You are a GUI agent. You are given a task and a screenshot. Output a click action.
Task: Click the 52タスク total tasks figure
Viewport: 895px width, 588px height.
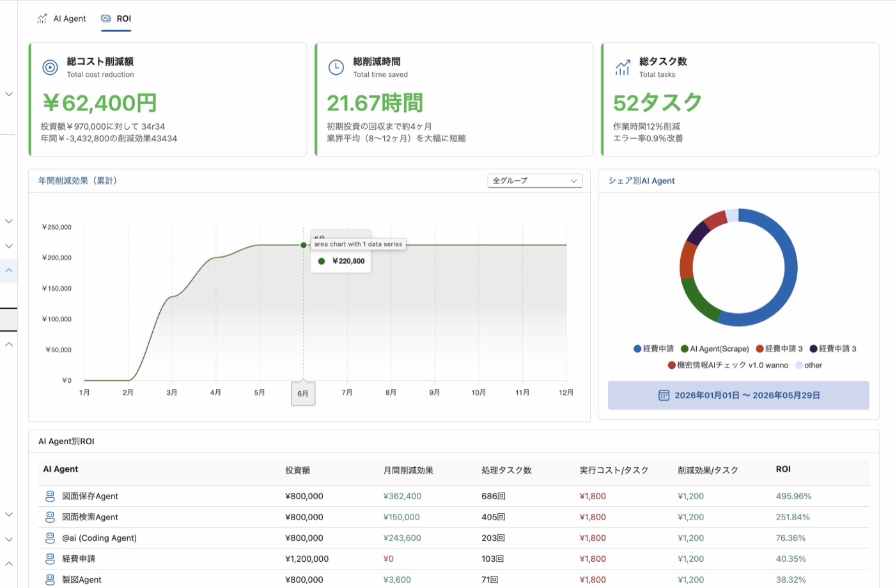(x=658, y=103)
